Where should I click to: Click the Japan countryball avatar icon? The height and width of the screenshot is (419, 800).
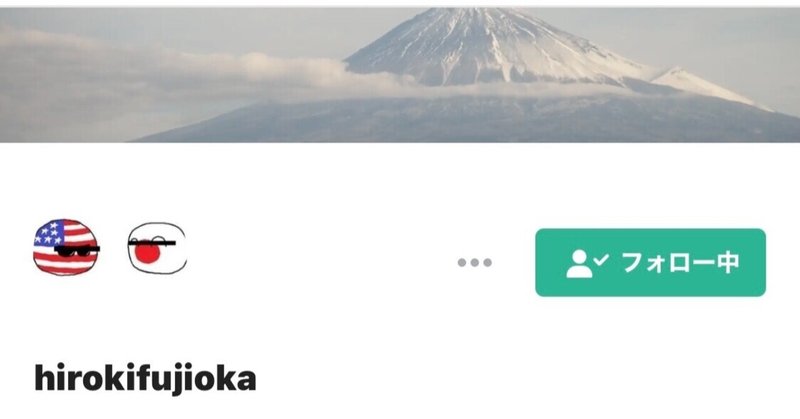coord(157,248)
